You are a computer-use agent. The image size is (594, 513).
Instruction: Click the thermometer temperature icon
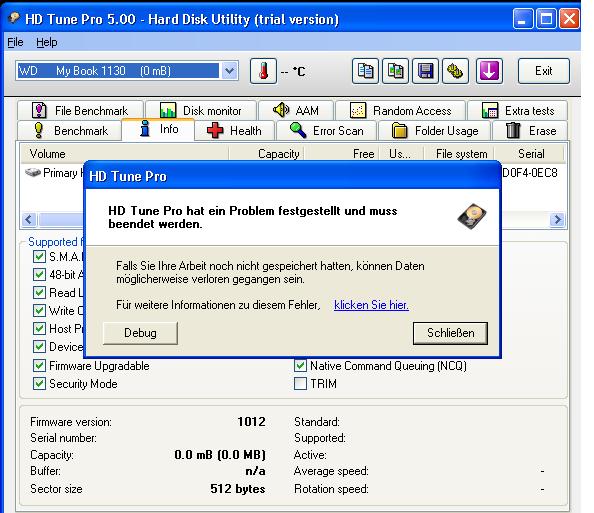tap(263, 71)
